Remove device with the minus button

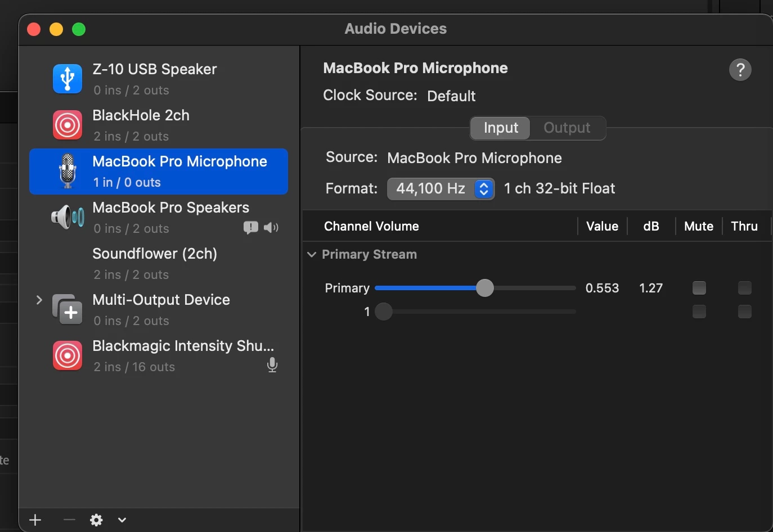pos(69,520)
